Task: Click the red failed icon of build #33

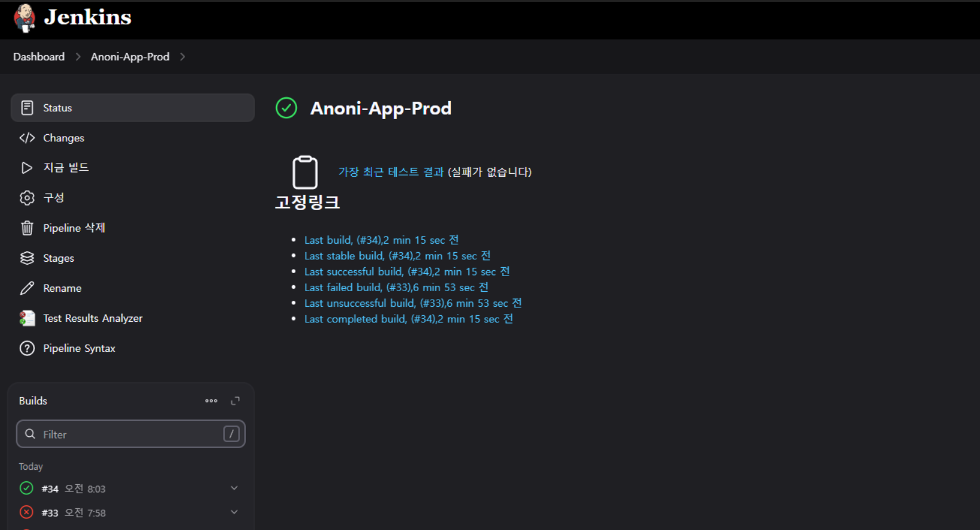Action: tap(26, 512)
